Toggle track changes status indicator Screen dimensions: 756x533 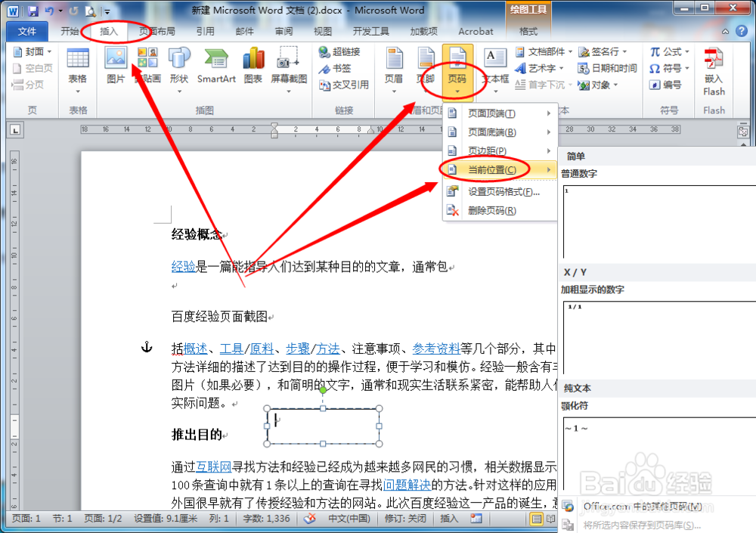tap(405, 519)
